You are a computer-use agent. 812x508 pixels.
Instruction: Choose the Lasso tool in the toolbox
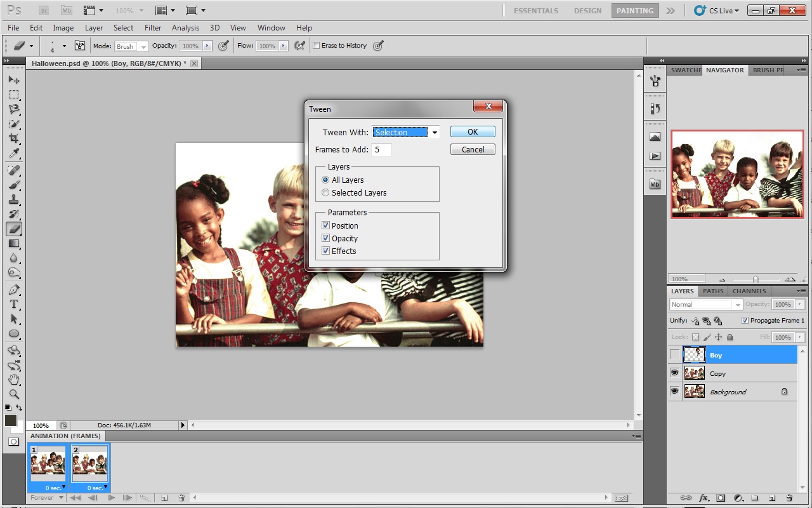pyautogui.click(x=14, y=109)
